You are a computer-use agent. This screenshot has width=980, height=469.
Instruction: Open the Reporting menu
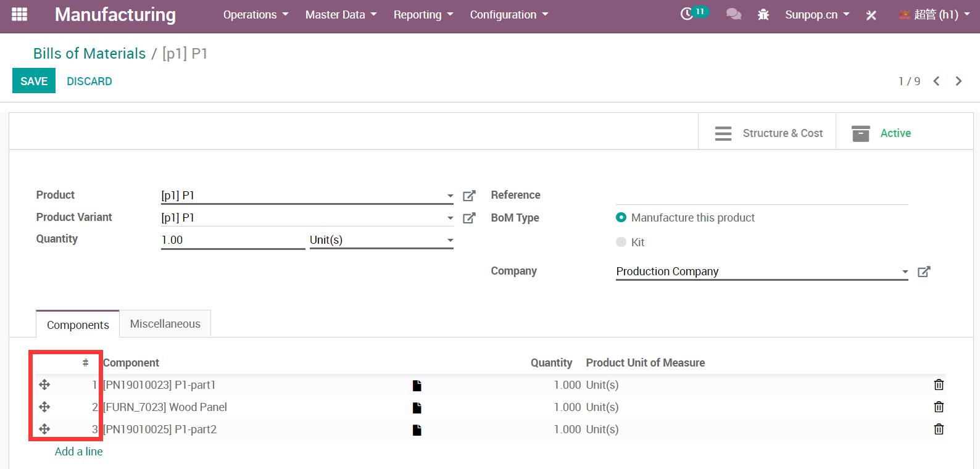tap(423, 15)
